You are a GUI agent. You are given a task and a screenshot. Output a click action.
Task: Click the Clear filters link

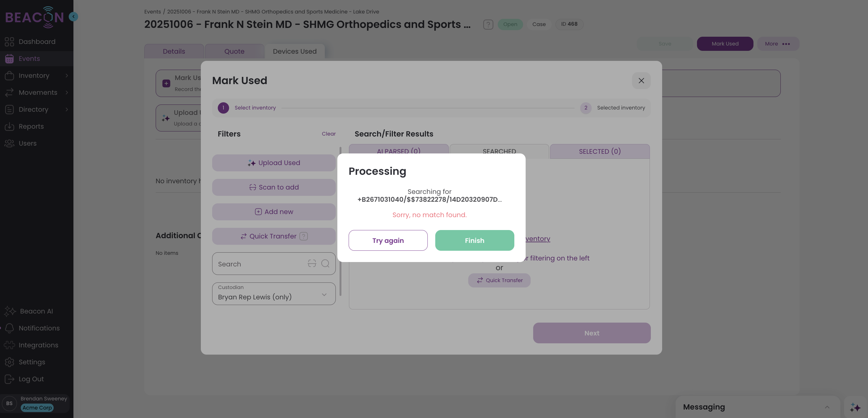[x=329, y=134]
